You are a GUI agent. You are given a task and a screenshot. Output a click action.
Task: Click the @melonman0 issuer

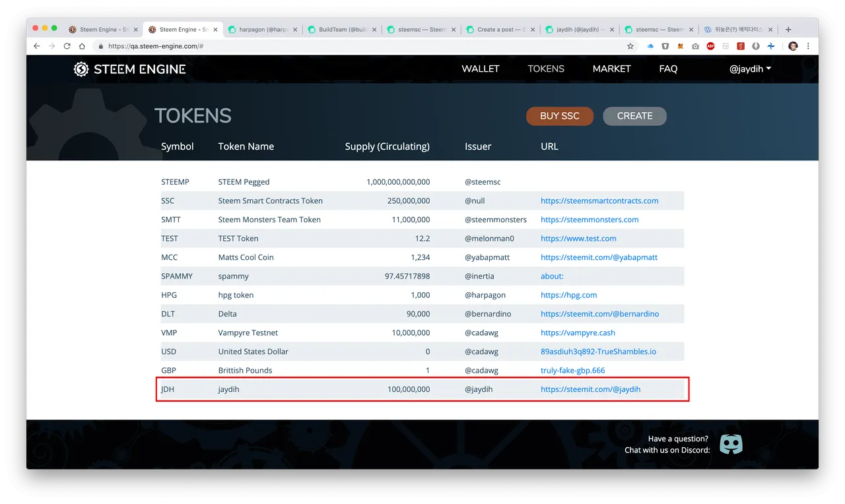click(489, 238)
